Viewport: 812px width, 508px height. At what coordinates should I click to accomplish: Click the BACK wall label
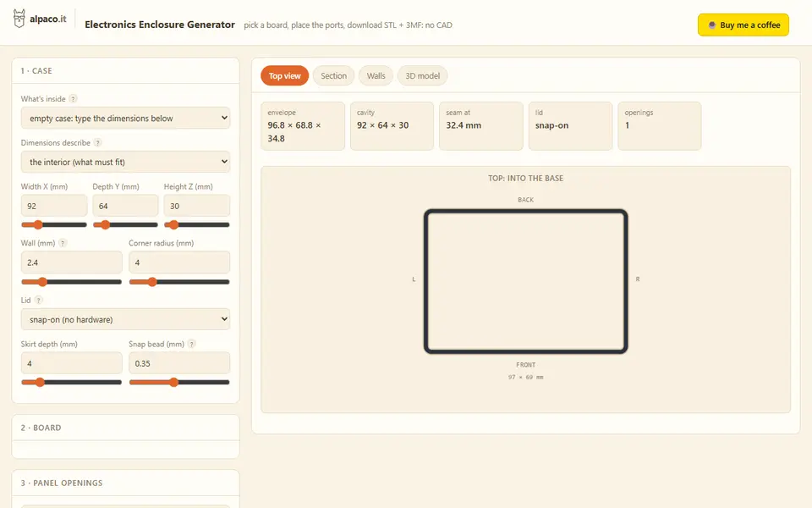[525, 200]
